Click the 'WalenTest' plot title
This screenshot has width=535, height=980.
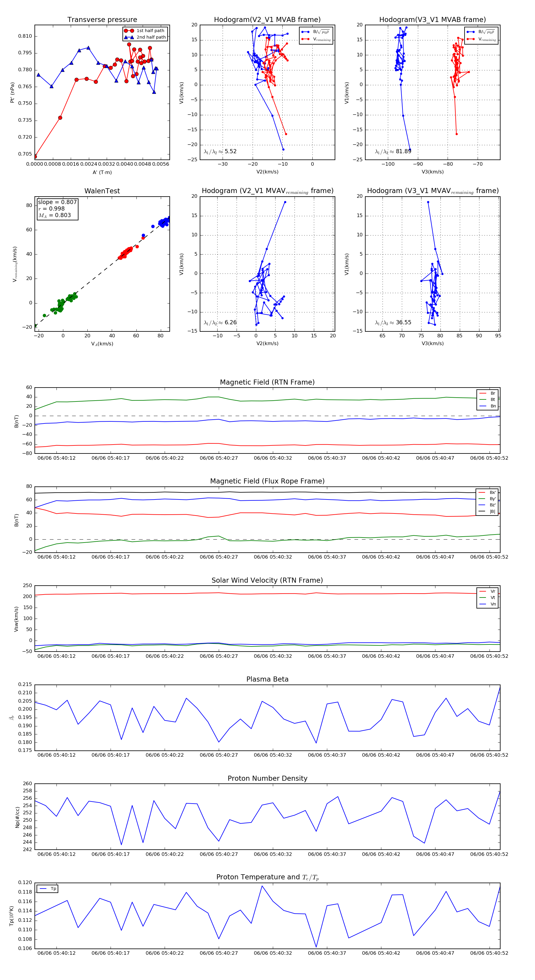[102, 191]
